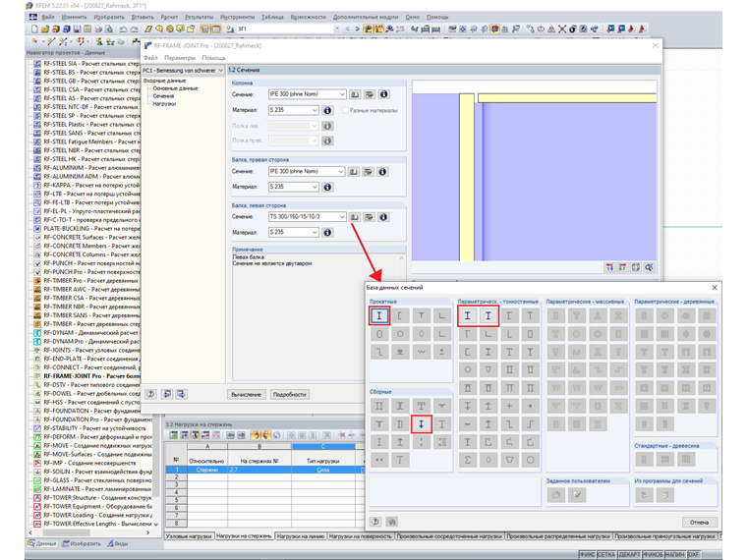Viewport: 747px width, 560px height.
Task: Select cross-shaped thin-walled section
Action: tap(509, 406)
